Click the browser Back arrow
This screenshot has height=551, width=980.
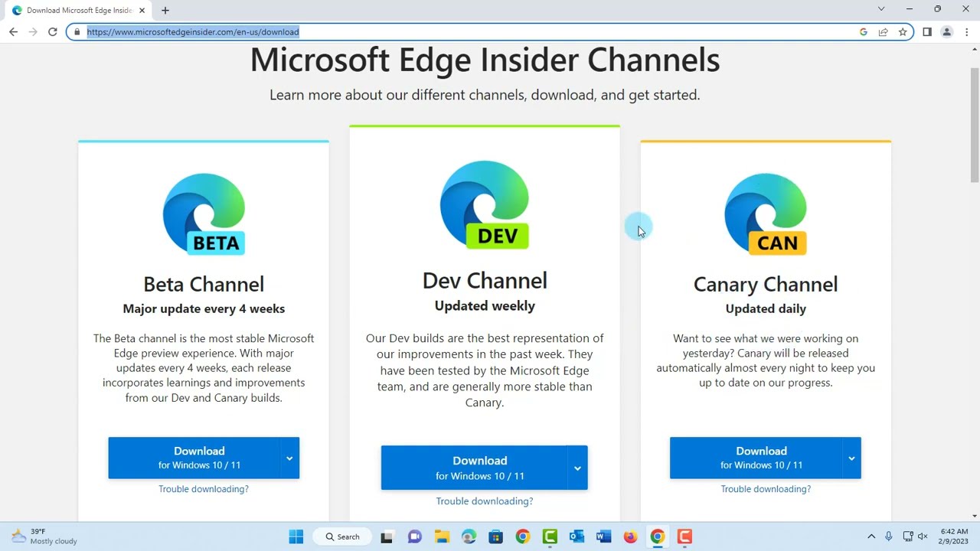[13, 32]
